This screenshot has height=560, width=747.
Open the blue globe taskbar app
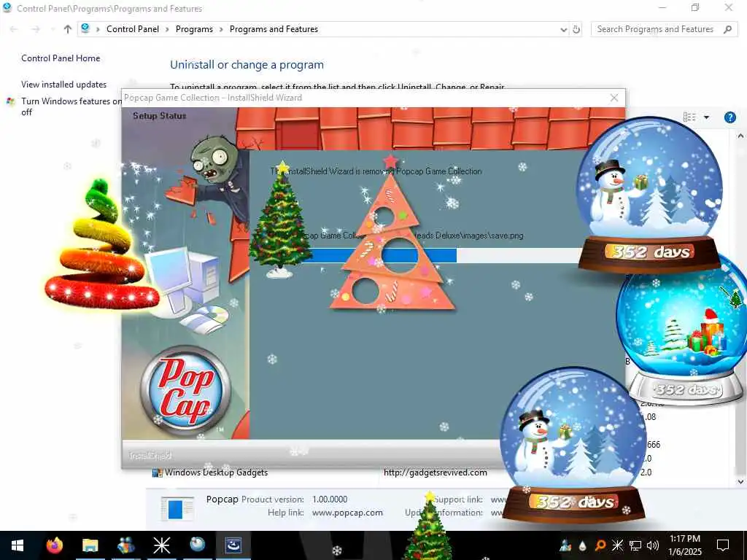tap(197, 544)
